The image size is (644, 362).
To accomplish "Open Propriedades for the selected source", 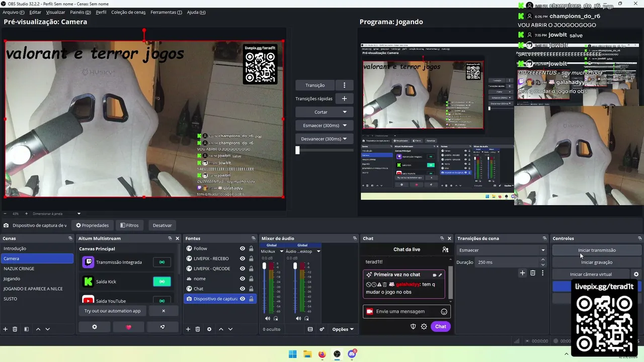I will point(92,225).
